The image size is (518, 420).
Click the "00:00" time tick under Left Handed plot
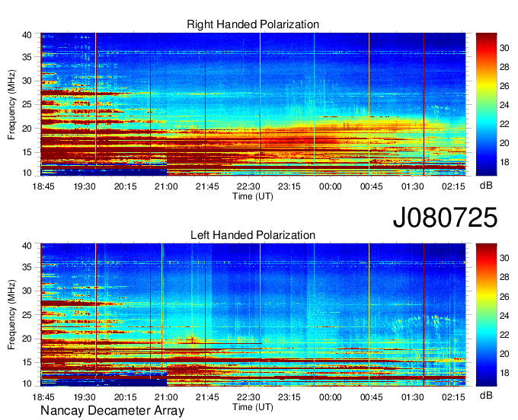coord(331,397)
